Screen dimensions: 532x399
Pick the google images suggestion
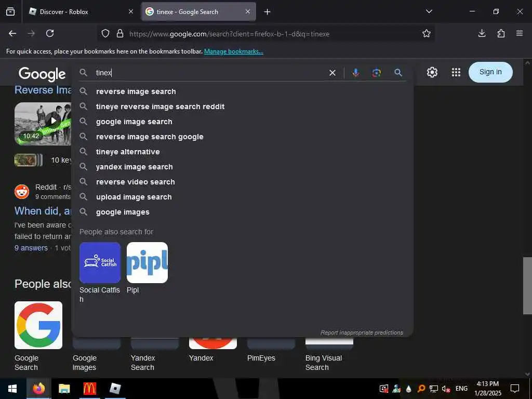pyautogui.click(x=243, y=212)
